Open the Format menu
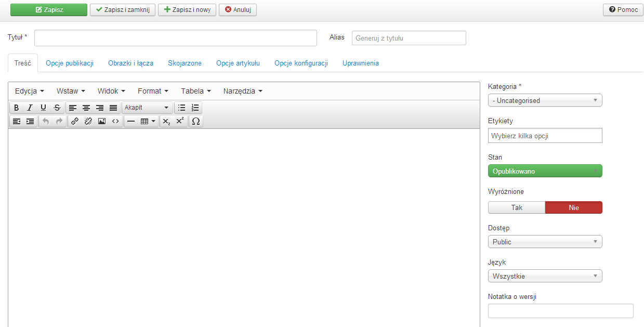Viewport: 644px width, 327px height. [153, 91]
